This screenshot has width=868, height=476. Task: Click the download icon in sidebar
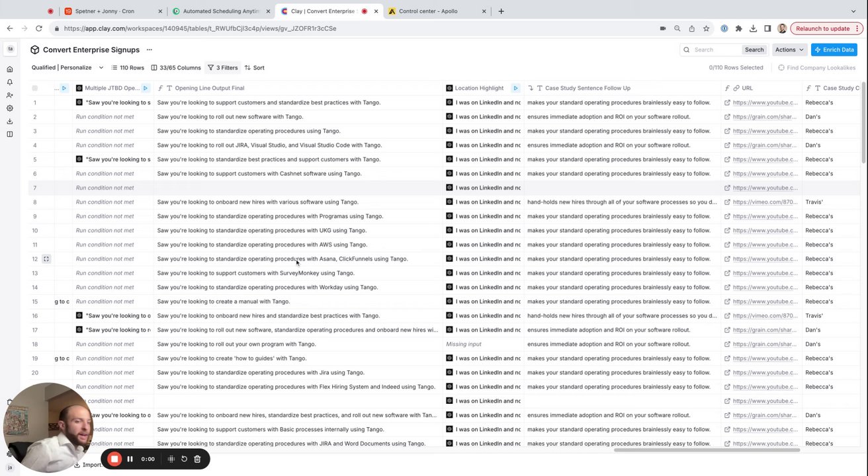(10, 121)
